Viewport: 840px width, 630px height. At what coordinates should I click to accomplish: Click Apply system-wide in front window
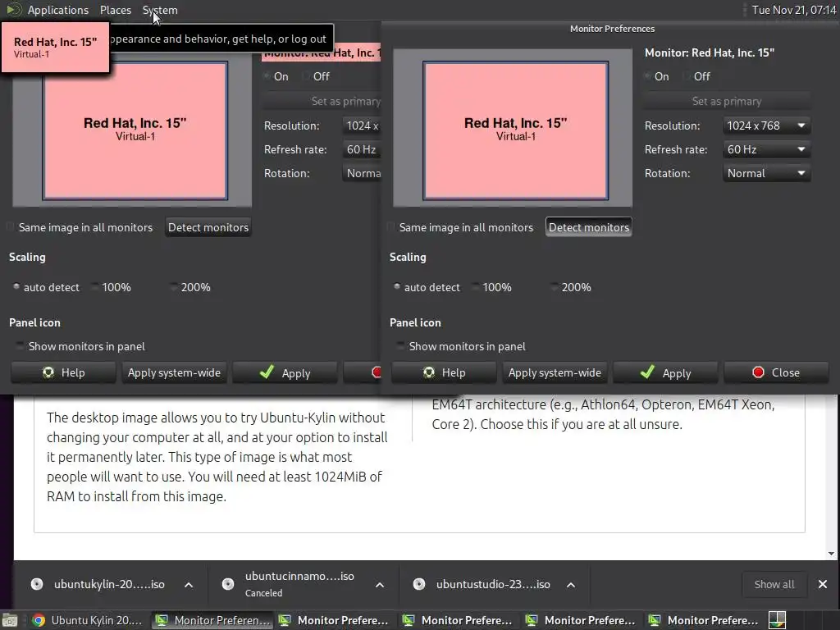pyautogui.click(x=555, y=372)
